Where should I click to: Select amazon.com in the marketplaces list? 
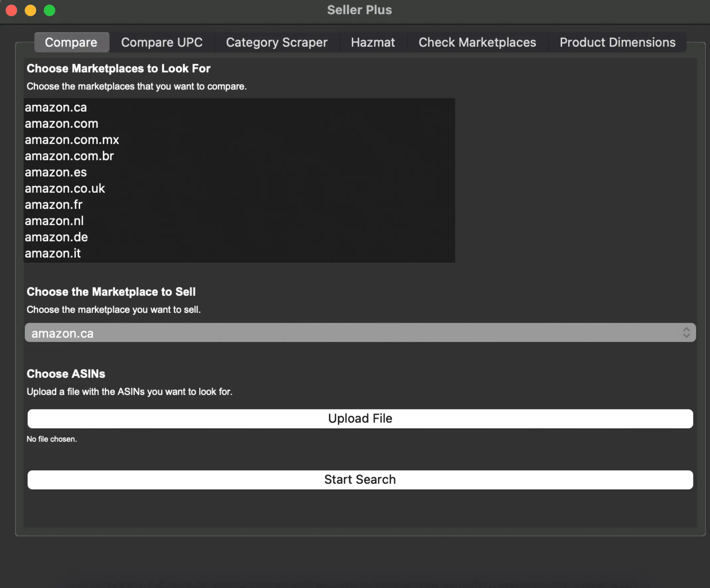tap(239, 124)
